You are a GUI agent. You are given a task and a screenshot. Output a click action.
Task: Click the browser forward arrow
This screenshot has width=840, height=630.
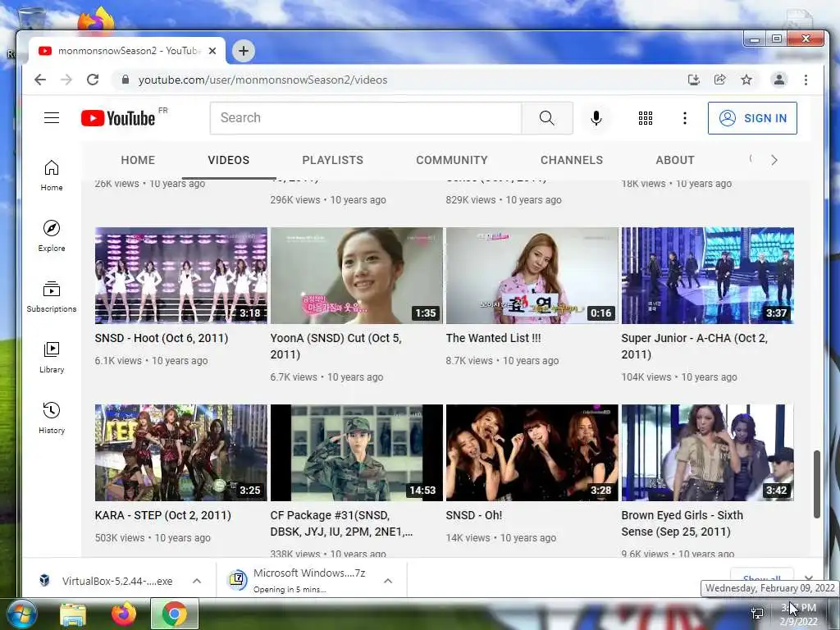[66, 80]
